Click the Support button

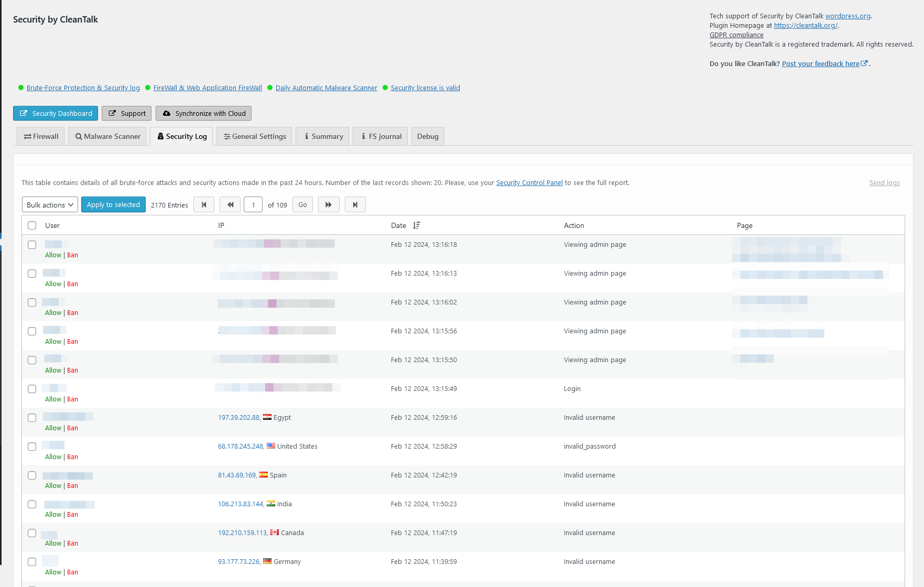pyautogui.click(x=127, y=113)
